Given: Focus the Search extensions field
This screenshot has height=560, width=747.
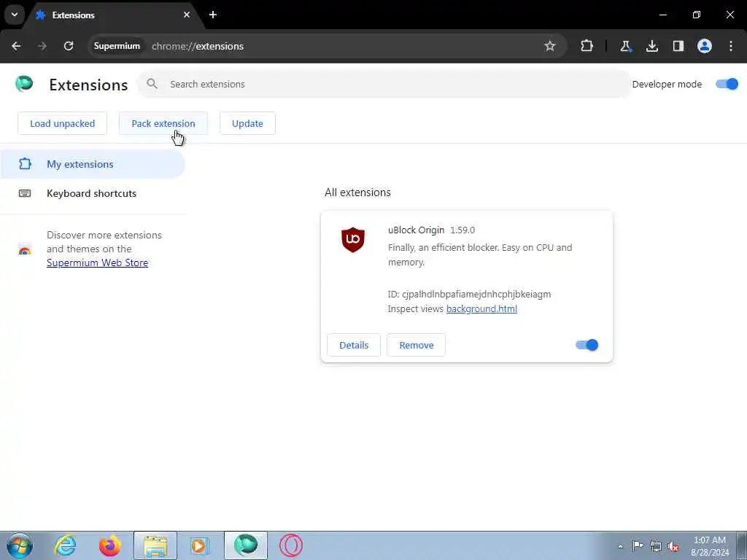Looking at the screenshot, I should tap(384, 84).
